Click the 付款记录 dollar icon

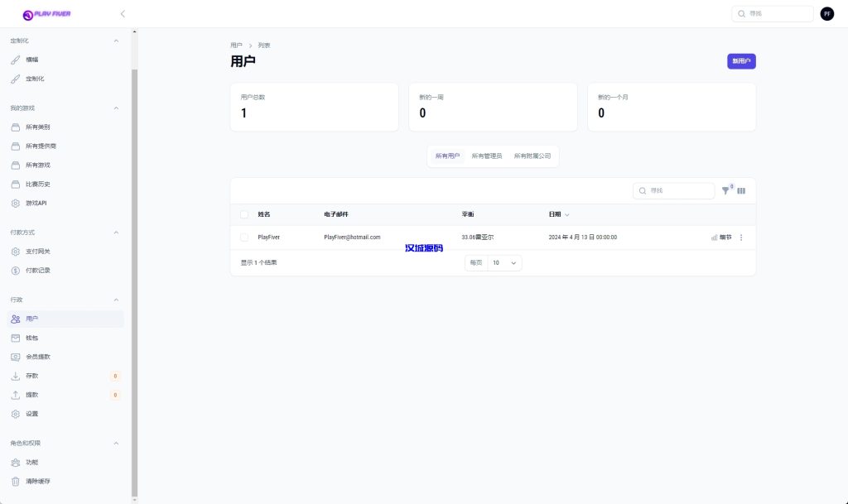pyautogui.click(x=15, y=271)
